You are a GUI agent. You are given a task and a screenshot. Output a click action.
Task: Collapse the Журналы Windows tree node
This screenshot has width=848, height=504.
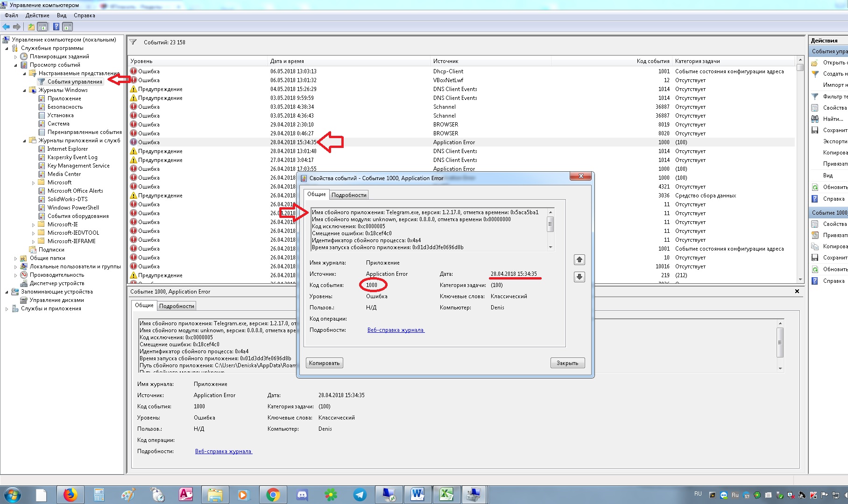click(25, 90)
